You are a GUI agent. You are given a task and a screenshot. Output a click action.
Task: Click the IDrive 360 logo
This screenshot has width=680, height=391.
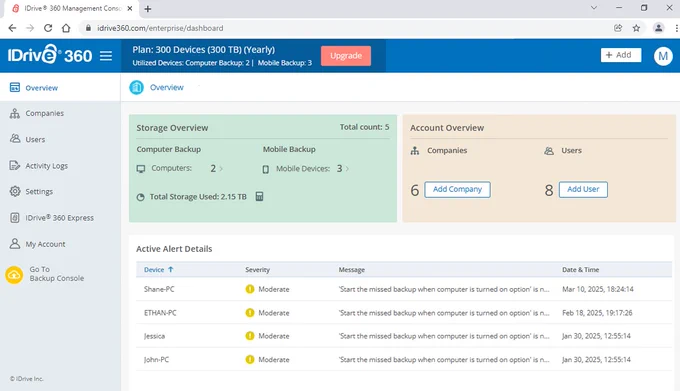50,55
